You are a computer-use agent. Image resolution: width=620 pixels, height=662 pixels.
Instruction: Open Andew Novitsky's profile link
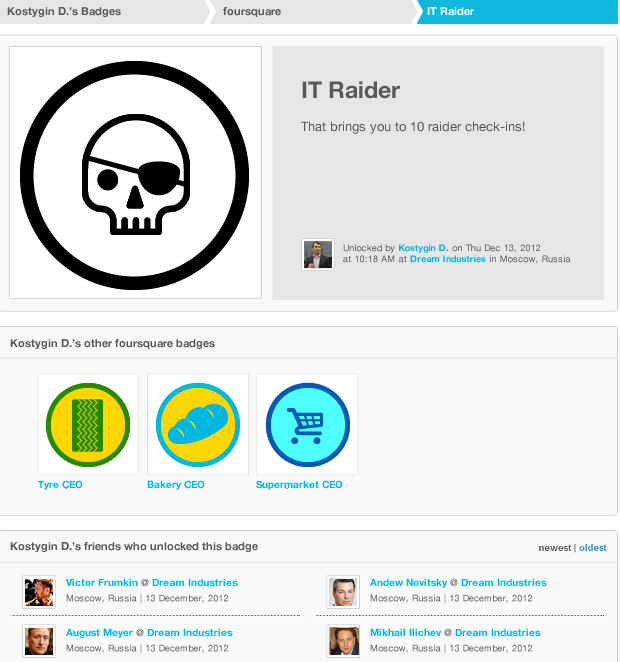click(408, 583)
